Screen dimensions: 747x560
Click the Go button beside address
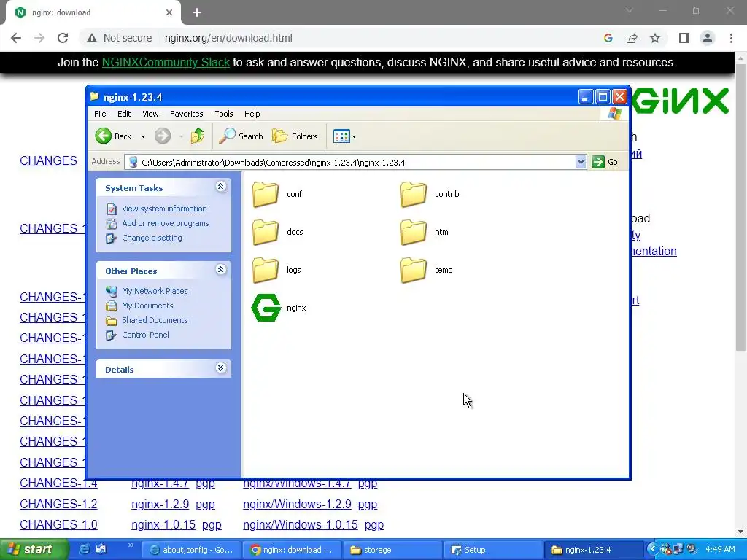tap(605, 162)
